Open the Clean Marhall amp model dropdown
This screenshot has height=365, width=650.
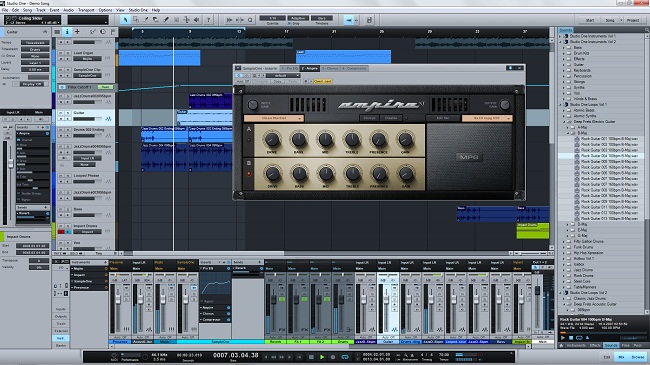point(274,118)
